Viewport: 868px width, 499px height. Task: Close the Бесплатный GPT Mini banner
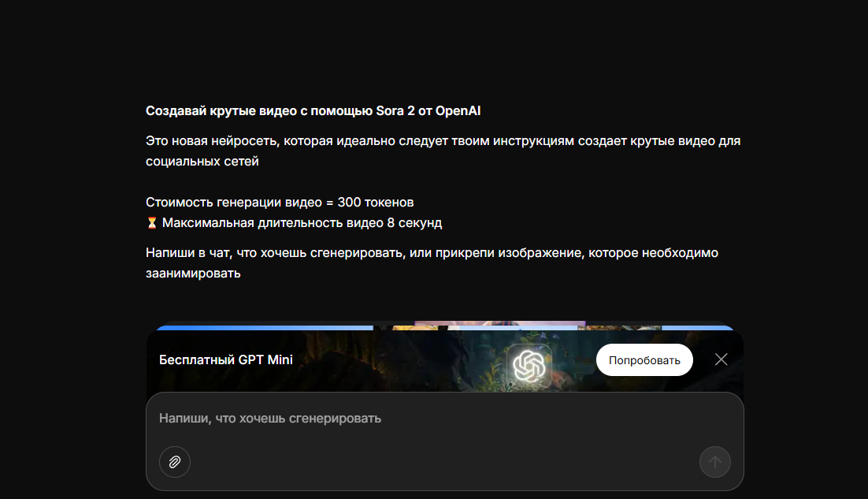click(x=721, y=359)
